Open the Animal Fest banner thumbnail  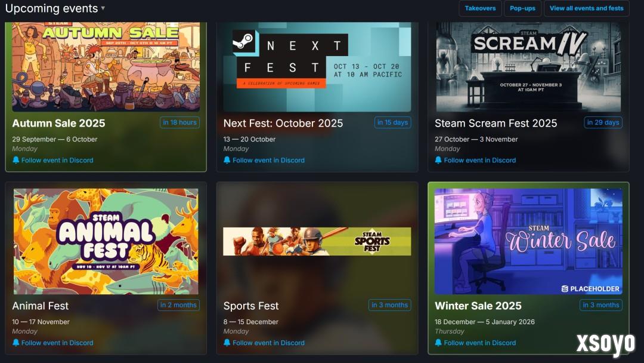(x=106, y=241)
